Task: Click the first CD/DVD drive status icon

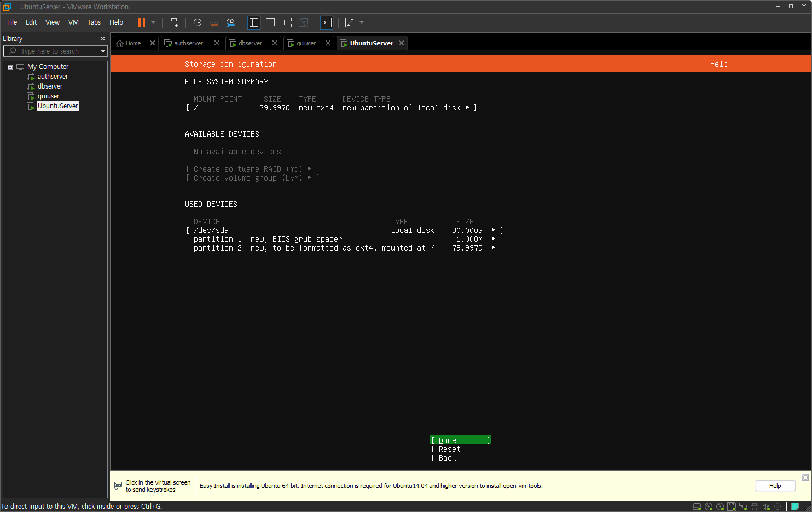Action: pos(709,507)
